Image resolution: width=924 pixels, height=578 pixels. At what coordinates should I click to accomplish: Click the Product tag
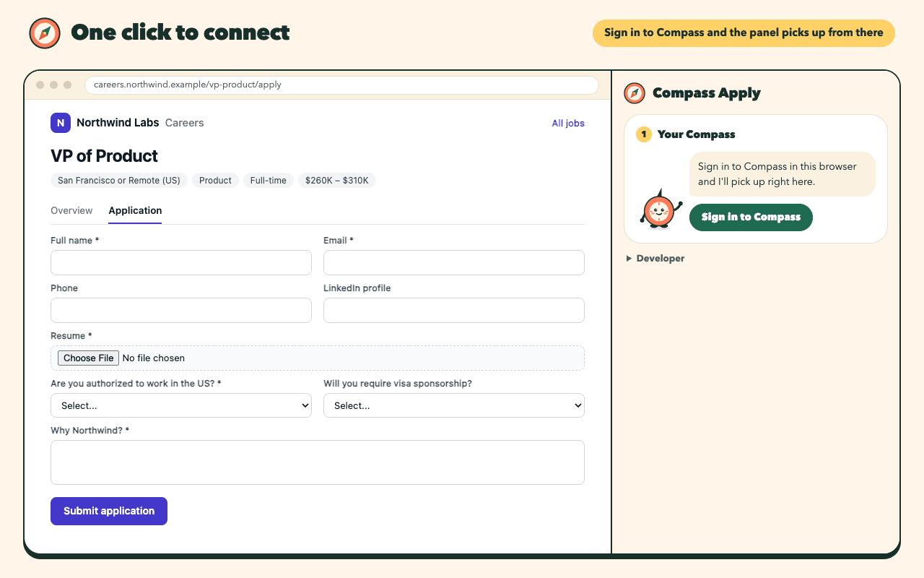click(x=215, y=181)
